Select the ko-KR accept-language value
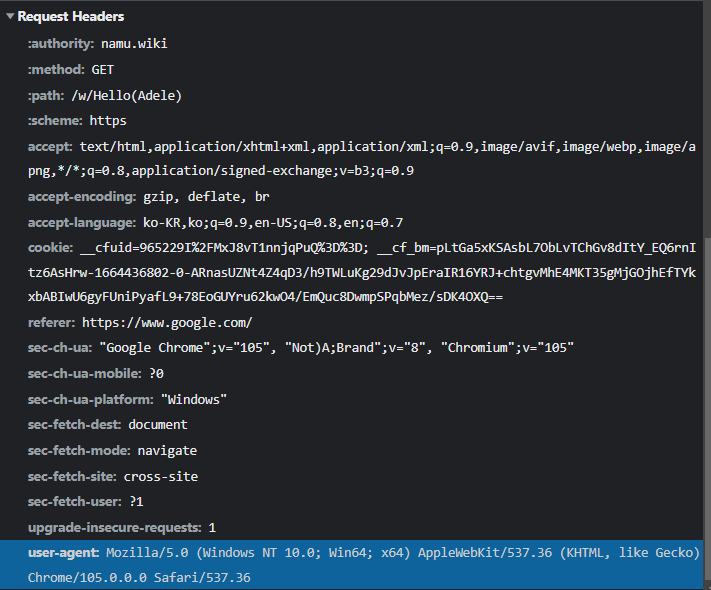Viewport: 711px width, 590px height. point(273,223)
